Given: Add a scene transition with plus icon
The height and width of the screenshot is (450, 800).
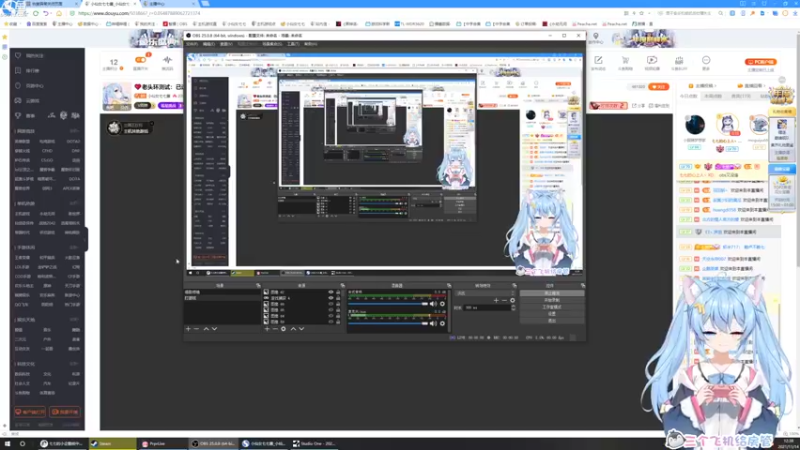Looking at the screenshot, I should (496, 301).
